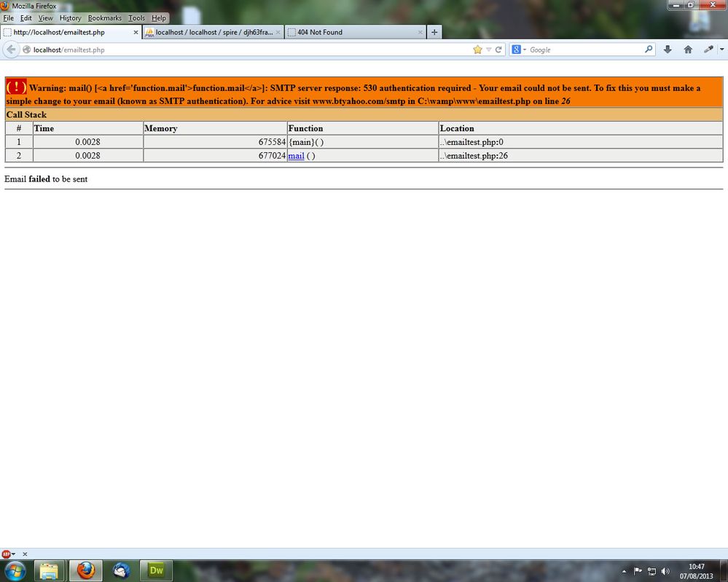Open Windows Explorer from the taskbar
This screenshot has width=728, height=582.
coord(49,571)
